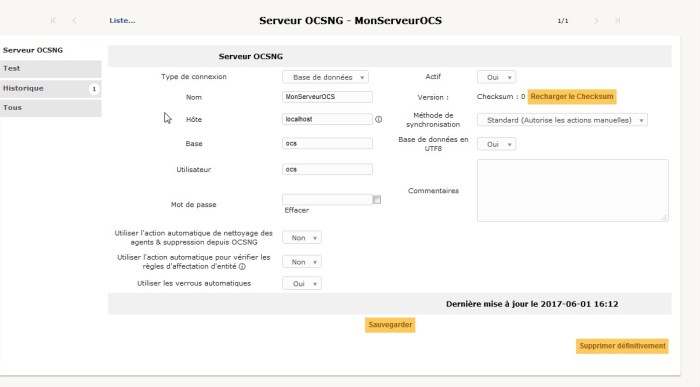Viewport: 700px width, 387px height.
Task: Focus the Utilisateur input field
Action: pos(327,169)
